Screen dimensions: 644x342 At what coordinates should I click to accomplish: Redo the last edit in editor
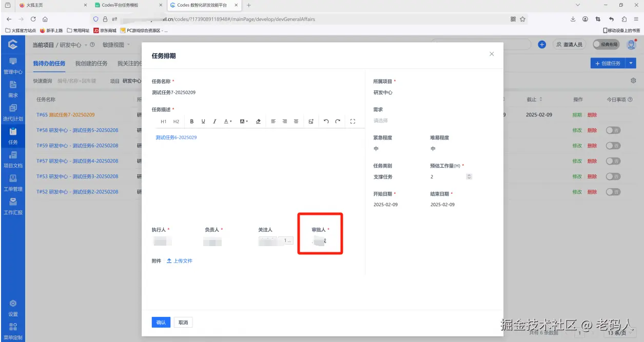point(338,122)
